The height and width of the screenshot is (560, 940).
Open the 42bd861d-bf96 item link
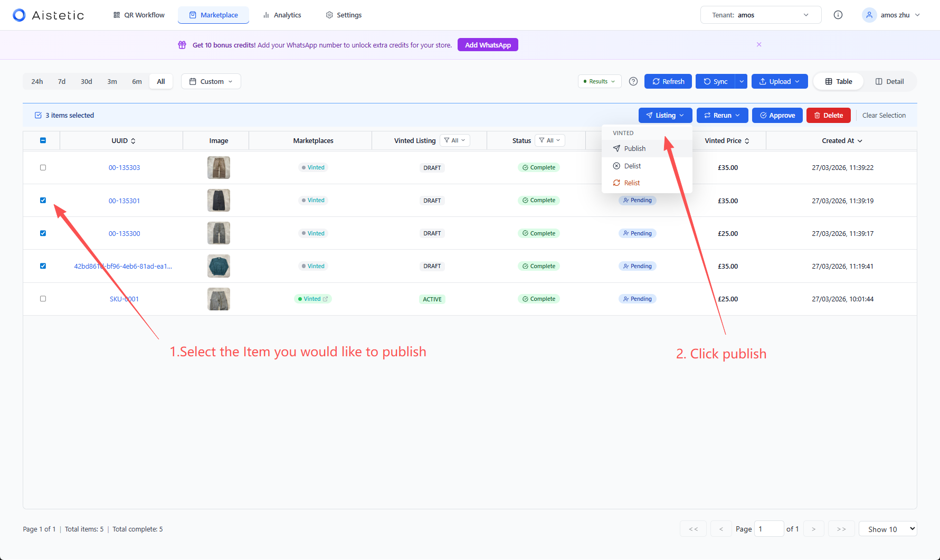[x=123, y=266]
